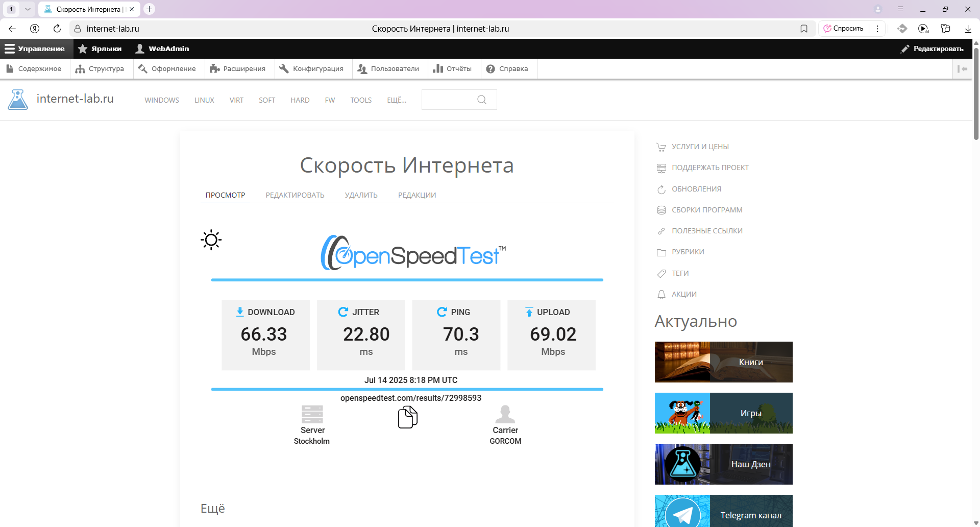Open the WebAdmin user menu
The image size is (980, 527).
(162, 49)
